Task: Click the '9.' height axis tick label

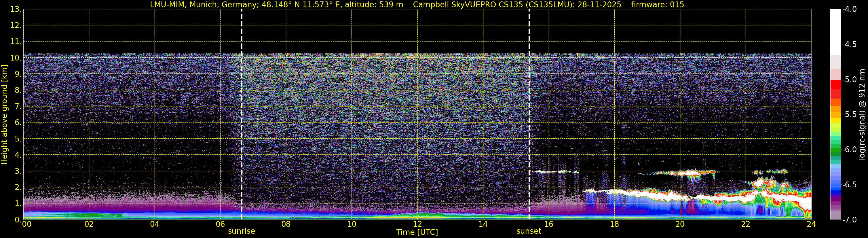Action: [18, 74]
